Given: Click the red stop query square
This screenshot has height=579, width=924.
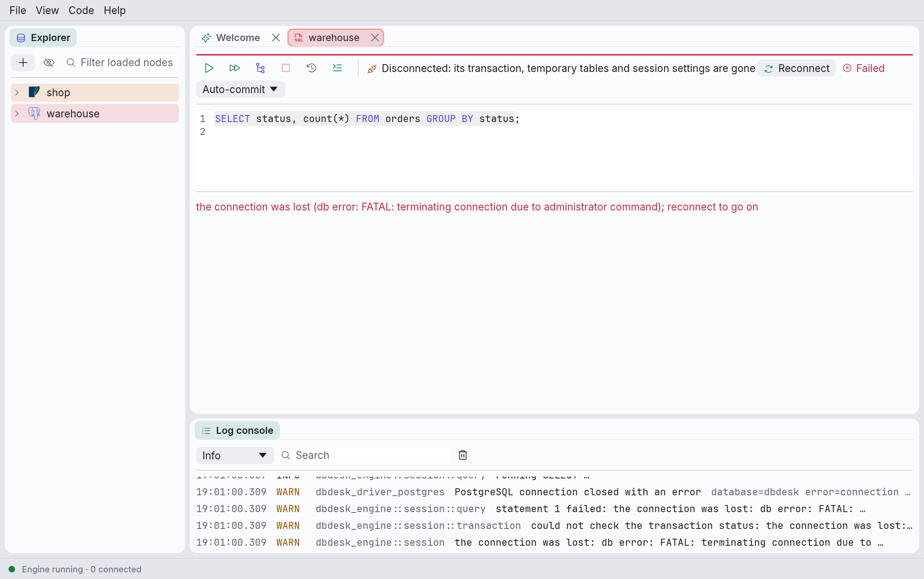Looking at the screenshot, I should [286, 68].
